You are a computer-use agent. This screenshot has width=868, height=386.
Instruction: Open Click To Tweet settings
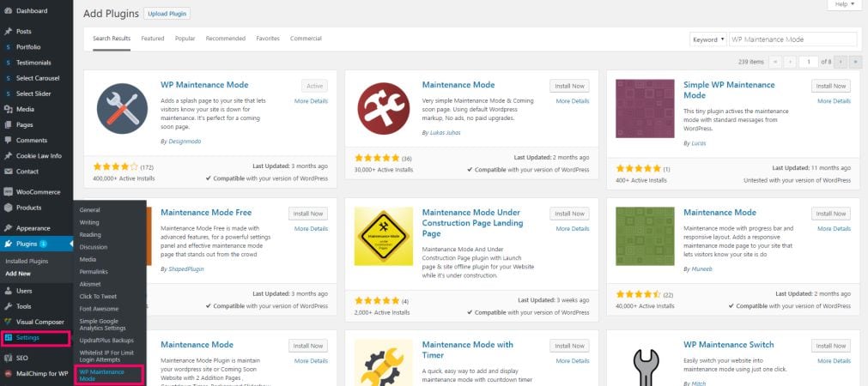[x=98, y=297]
